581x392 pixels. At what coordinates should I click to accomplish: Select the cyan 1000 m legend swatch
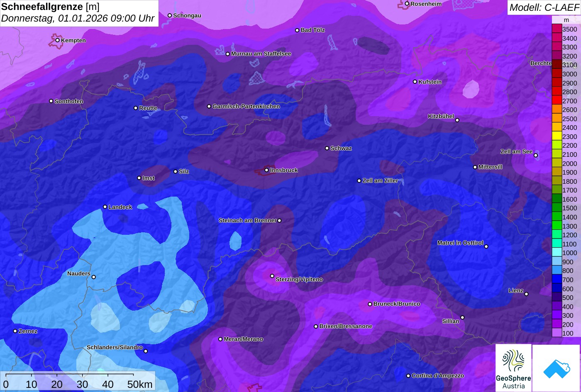pyautogui.click(x=557, y=253)
